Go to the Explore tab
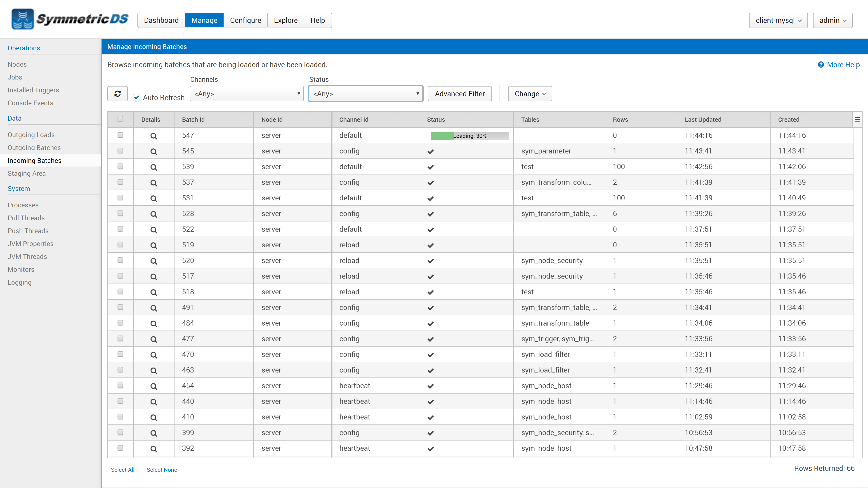868x488 pixels. click(286, 20)
